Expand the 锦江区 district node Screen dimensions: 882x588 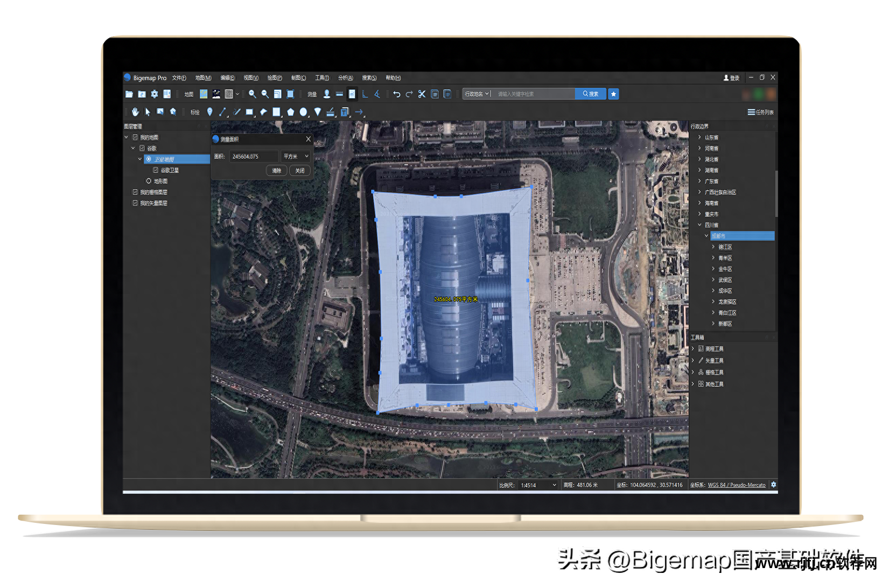713,247
